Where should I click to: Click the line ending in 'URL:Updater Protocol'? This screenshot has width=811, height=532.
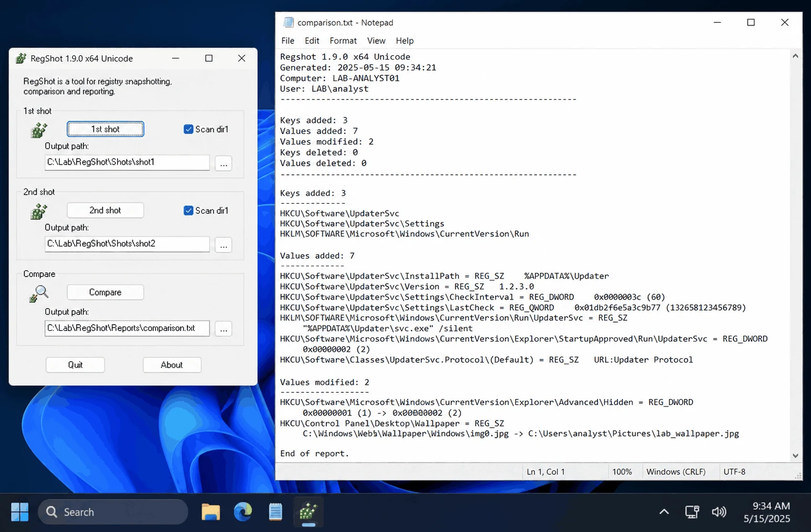(486, 360)
